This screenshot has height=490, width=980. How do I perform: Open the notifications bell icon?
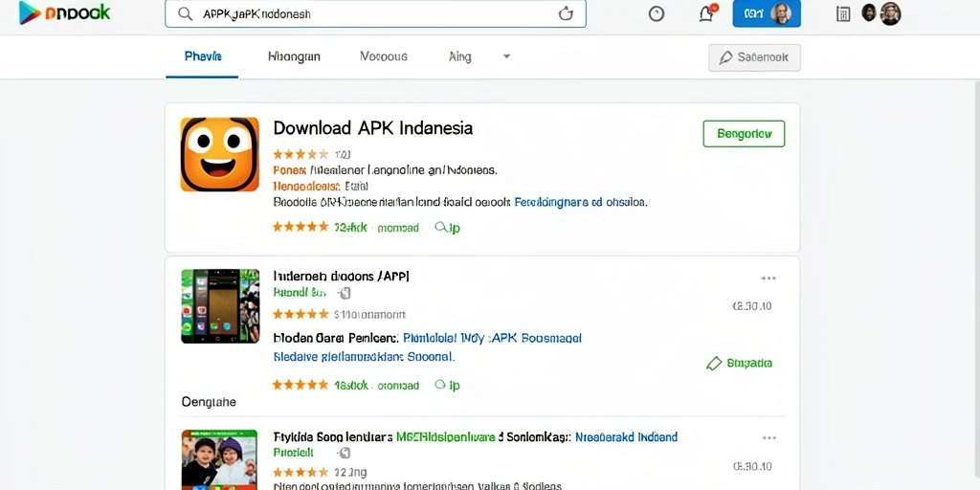click(707, 13)
